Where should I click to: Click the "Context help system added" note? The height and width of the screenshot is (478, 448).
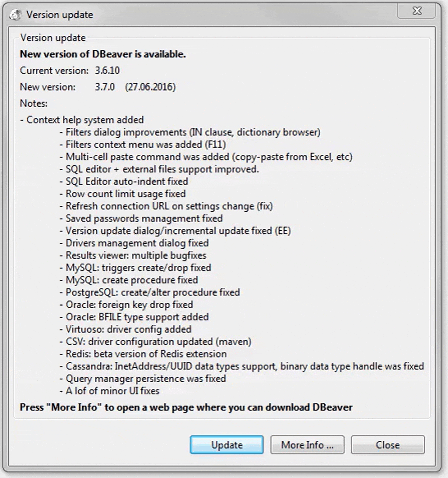(84, 120)
